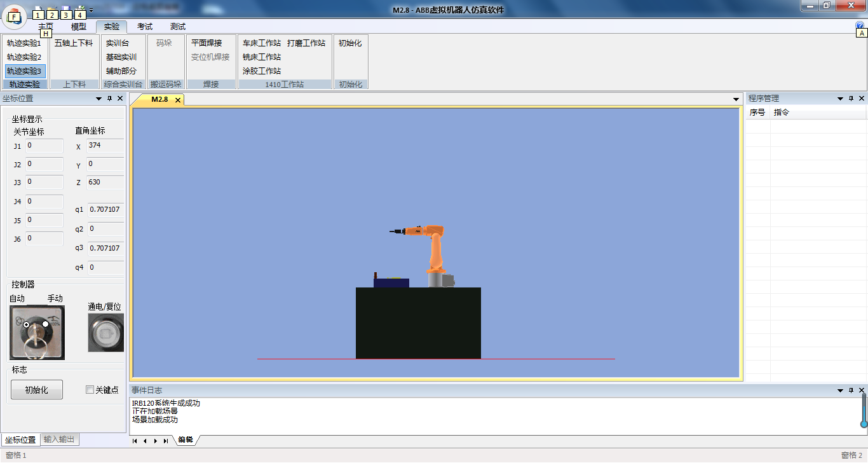Click 涂胶工作站 in the ribbon
Screen dimensions: 868x463
(262, 71)
